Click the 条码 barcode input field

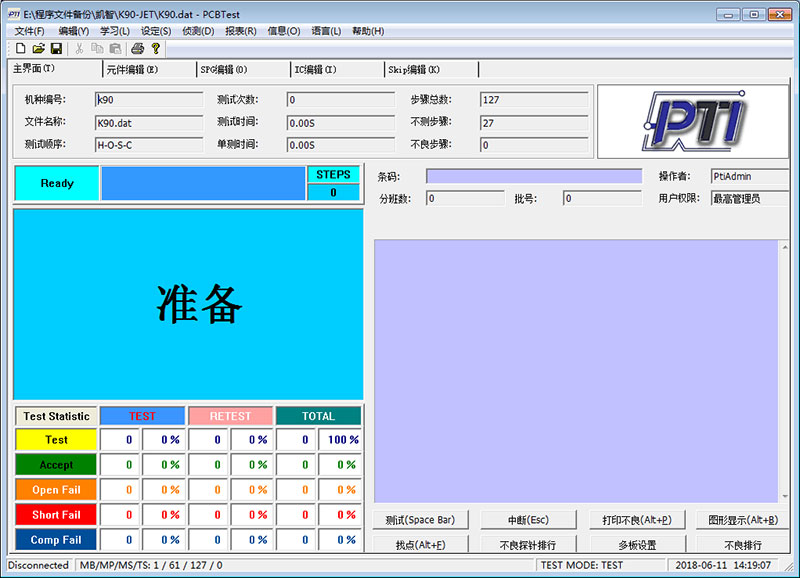coord(534,176)
